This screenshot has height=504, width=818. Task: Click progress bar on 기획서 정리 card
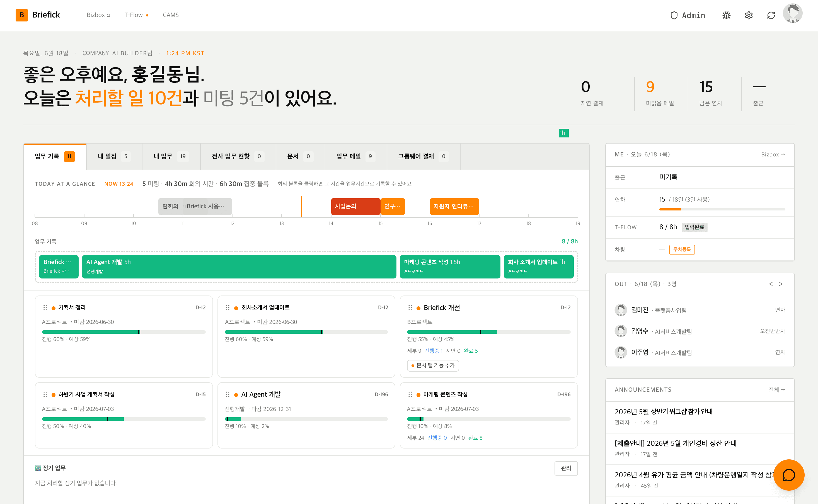(124, 332)
